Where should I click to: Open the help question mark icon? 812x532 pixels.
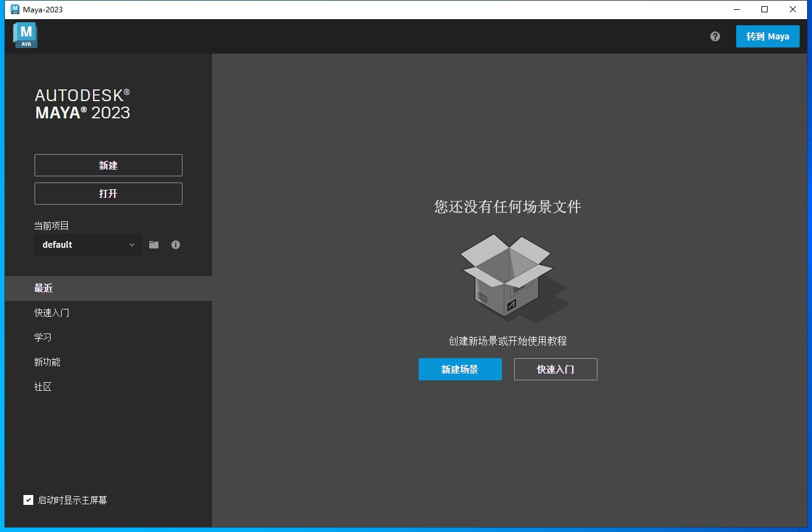(x=715, y=36)
